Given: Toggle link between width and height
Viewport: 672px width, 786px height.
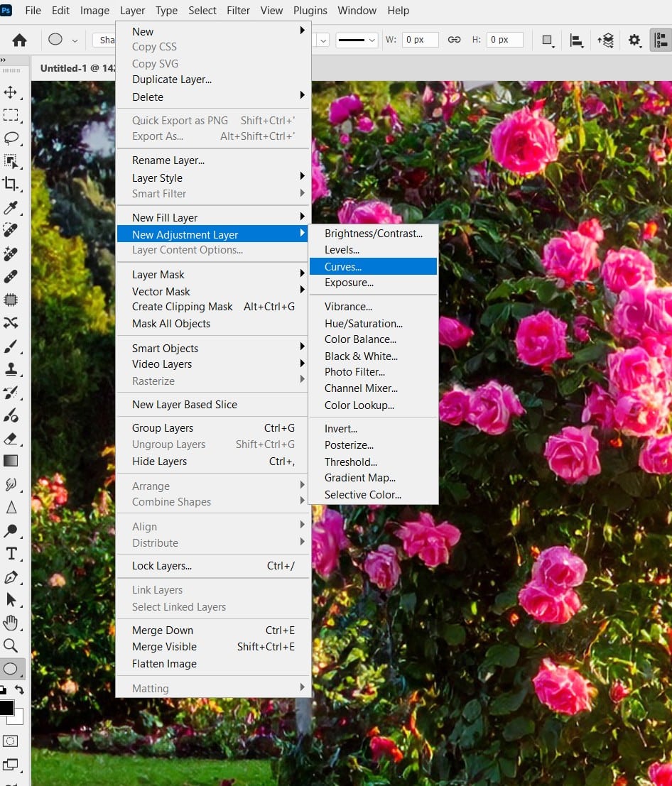Looking at the screenshot, I should coord(454,40).
